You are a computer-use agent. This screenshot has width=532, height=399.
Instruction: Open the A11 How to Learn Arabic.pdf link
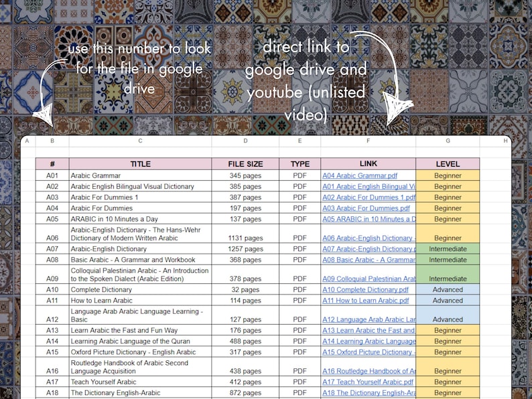pyautogui.click(x=366, y=301)
